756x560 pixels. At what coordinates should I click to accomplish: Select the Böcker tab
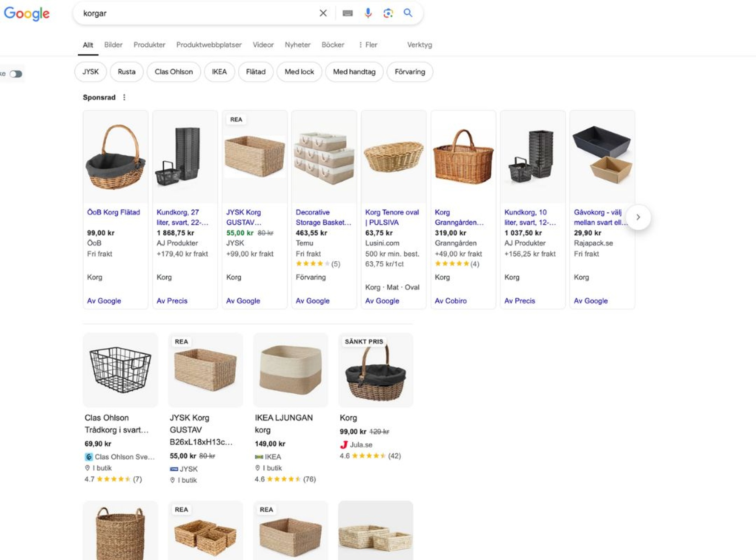point(333,45)
